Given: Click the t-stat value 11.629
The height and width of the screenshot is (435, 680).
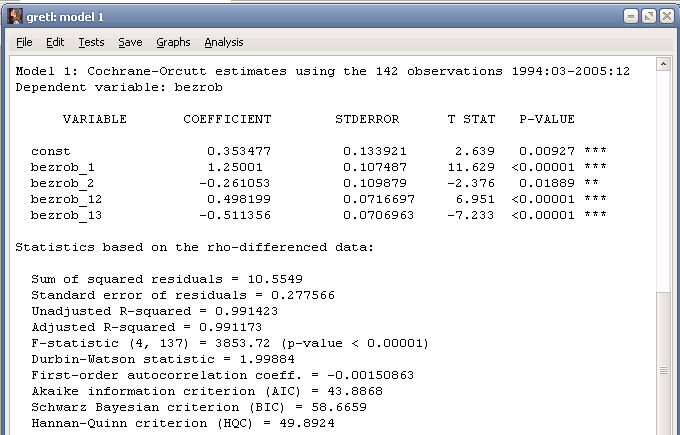Looking at the screenshot, I should 471,167.
